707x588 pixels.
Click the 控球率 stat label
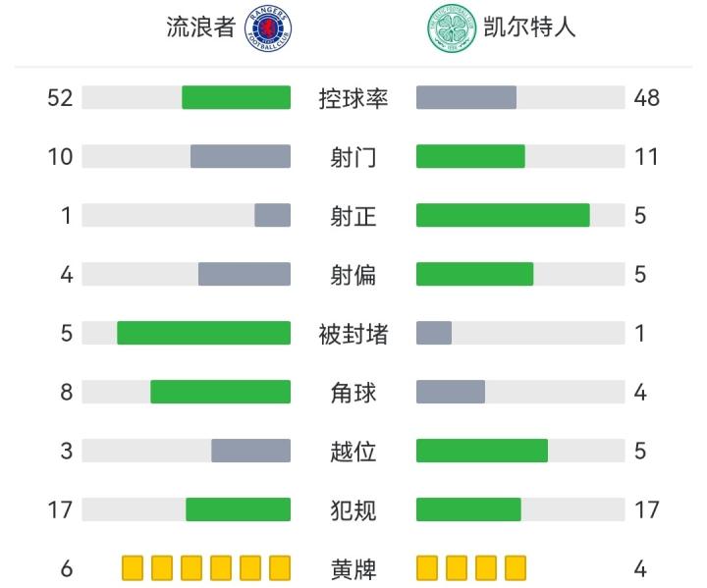[353, 98]
